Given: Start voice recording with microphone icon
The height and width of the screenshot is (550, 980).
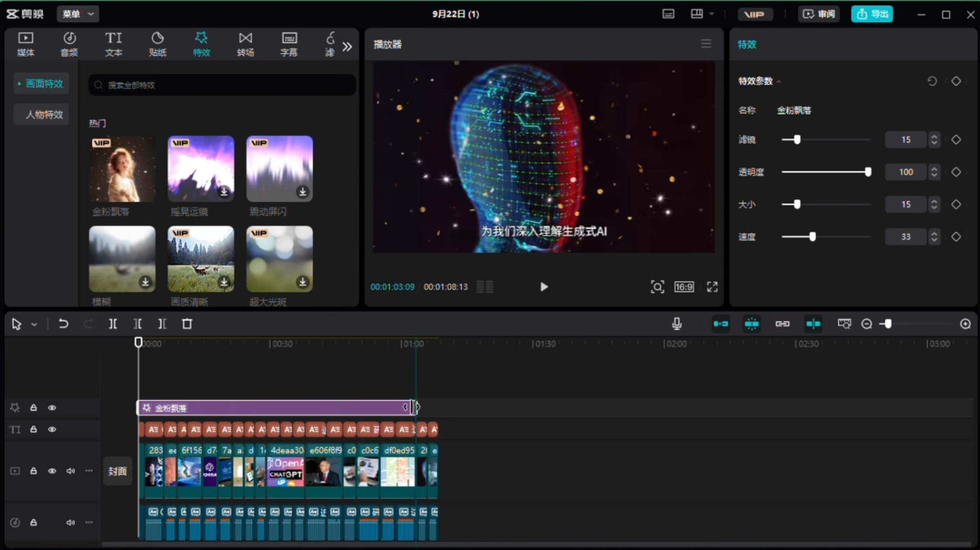Looking at the screenshot, I should point(677,324).
